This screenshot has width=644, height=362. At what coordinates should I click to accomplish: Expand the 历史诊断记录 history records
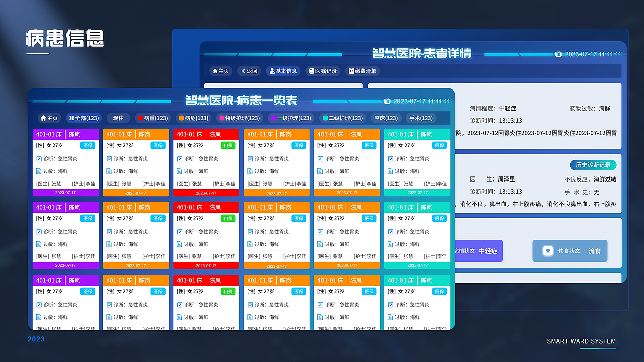(593, 165)
